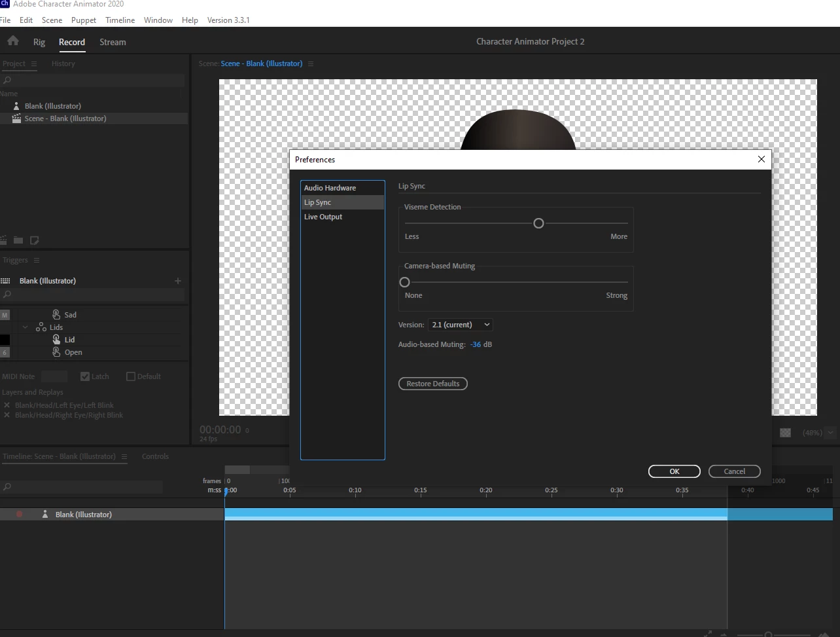The width and height of the screenshot is (840, 637).
Task: Click Restore Defaults button
Action: pos(433,384)
